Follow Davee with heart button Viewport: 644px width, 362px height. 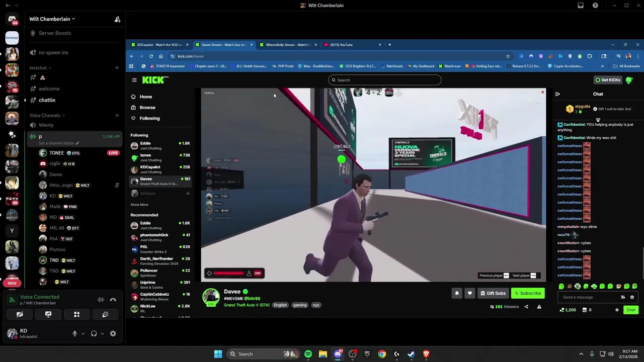coord(469,293)
